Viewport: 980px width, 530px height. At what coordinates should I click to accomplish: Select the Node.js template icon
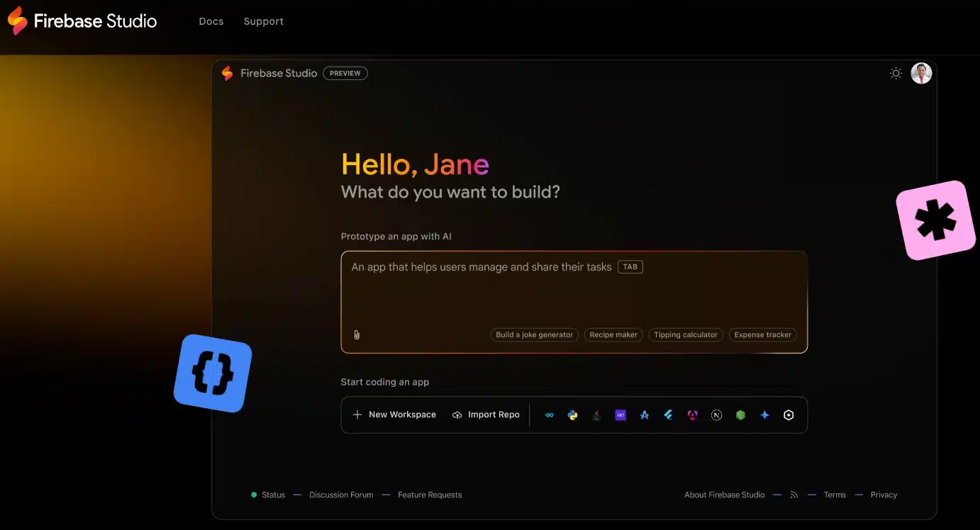click(x=740, y=415)
